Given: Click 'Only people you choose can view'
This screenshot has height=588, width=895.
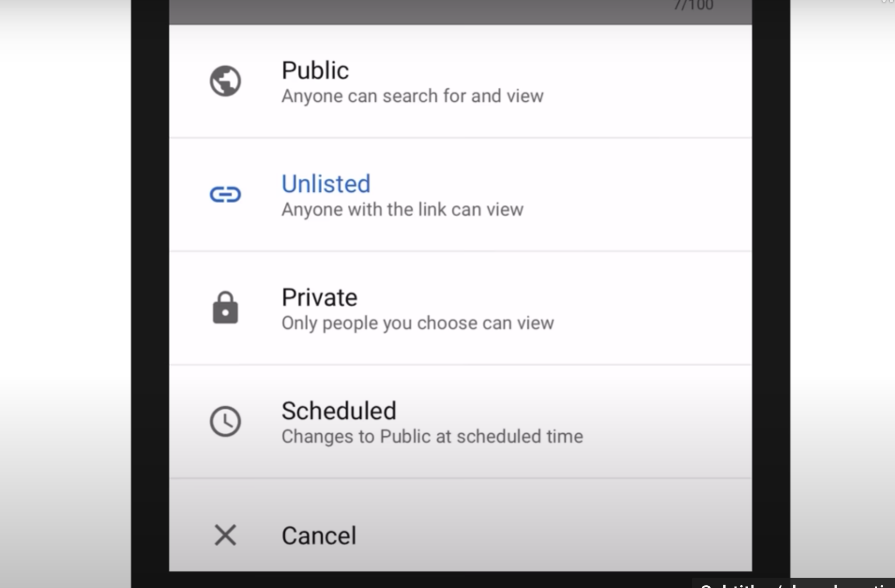Looking at the screenshot, I should click(417, 323).
